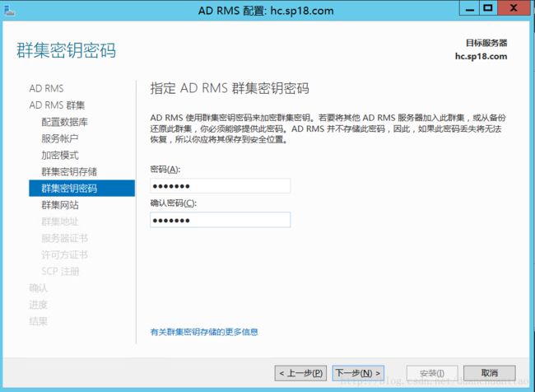Select highlighted 群集密钥密码 step

(81, 188)
